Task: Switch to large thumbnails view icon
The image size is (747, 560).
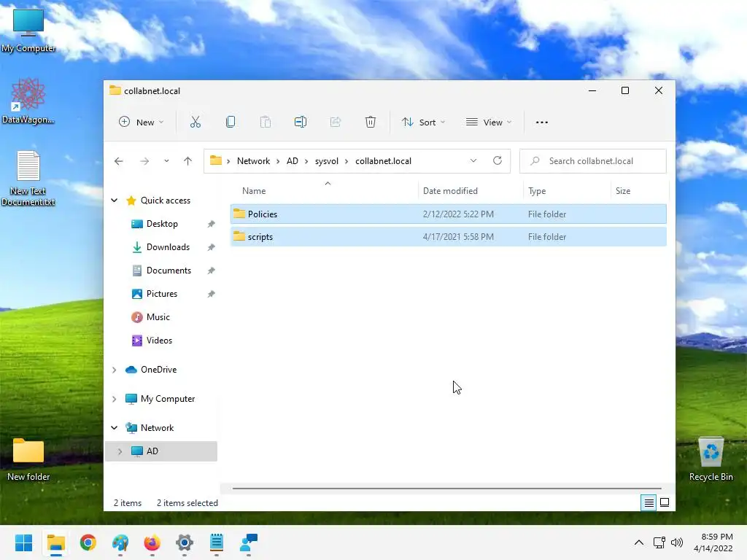Action: pos(665,502)
